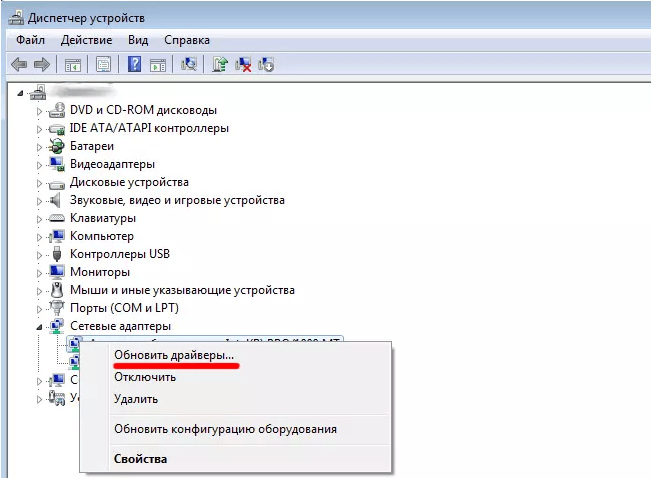Select the Клавиатуры tree label

click(102, 218)
